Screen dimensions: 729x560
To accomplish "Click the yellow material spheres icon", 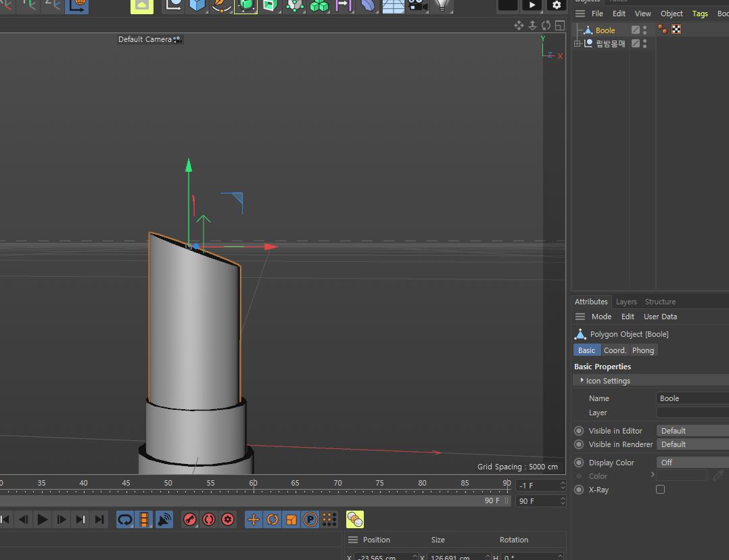I will [x=355, y=519].
